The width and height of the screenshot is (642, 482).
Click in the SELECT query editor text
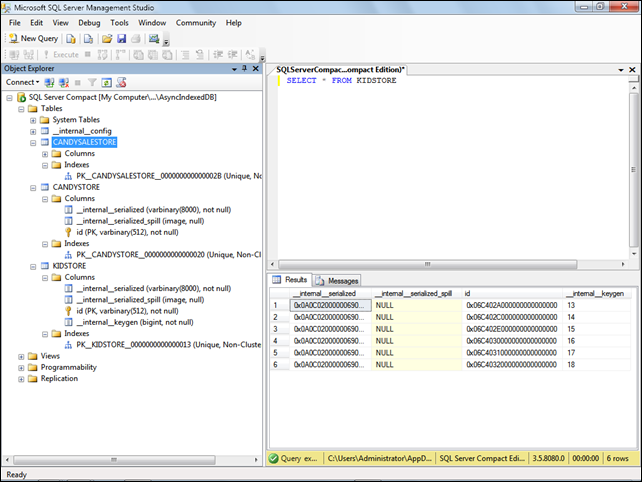pyautogui.click(x=341, y=80)
